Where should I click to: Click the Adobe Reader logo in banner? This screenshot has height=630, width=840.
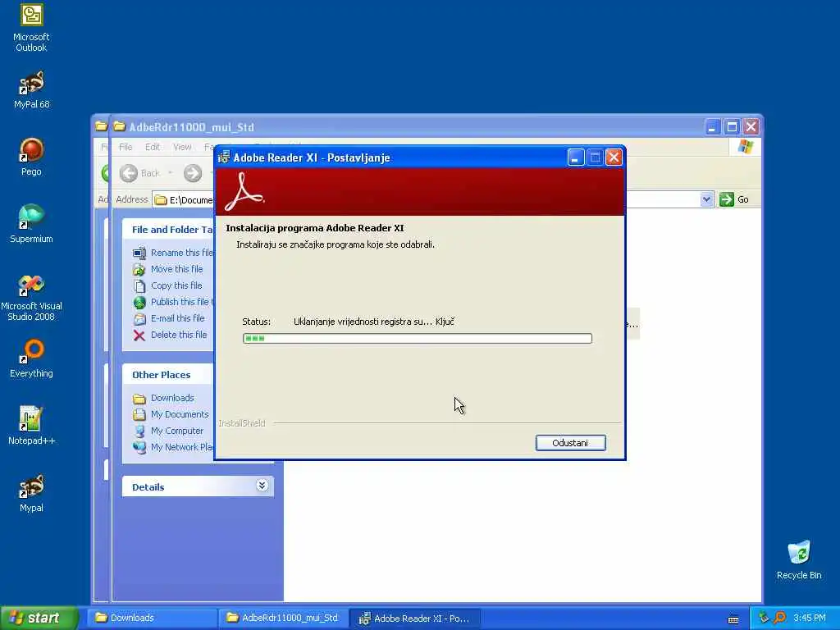[x=244, y=192]
